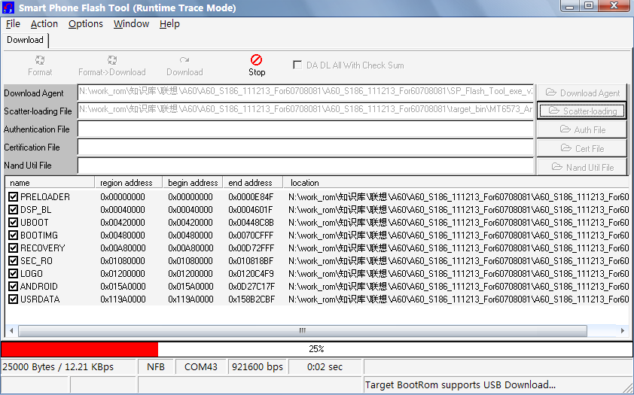Click the Cert File button
The height and width of the screenshot is (395, 634).
pos(582,148)
